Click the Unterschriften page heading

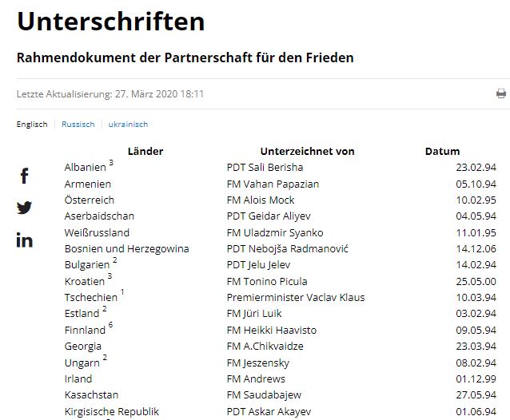110,22
